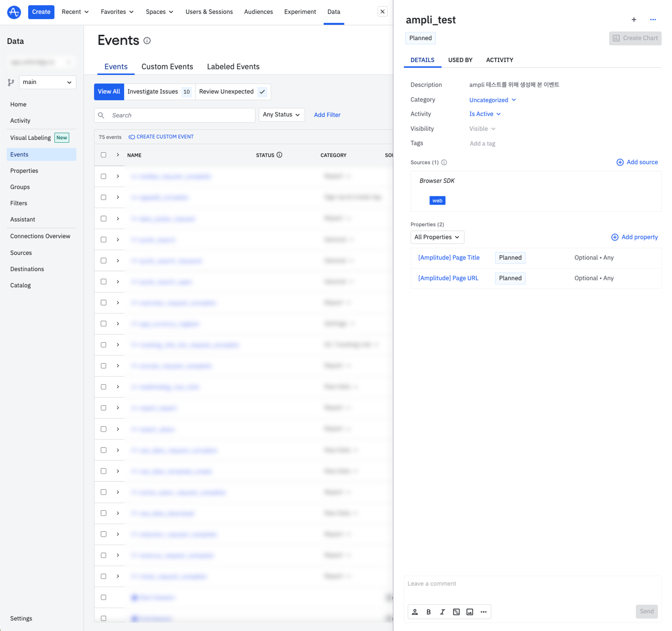Click the insert image icon in comment toolbar
Viewport: 672px width, 631px height.
470,612
